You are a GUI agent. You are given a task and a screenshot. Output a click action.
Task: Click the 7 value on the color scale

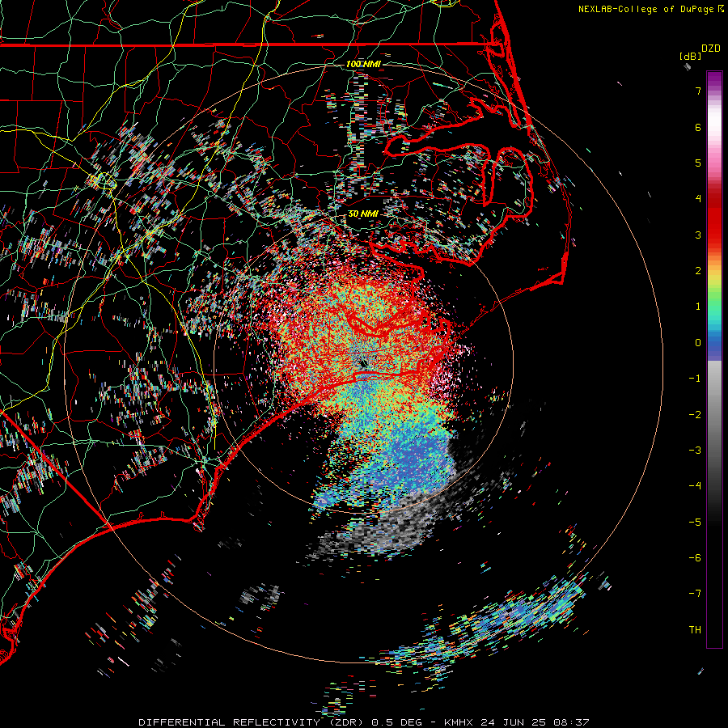698,91
